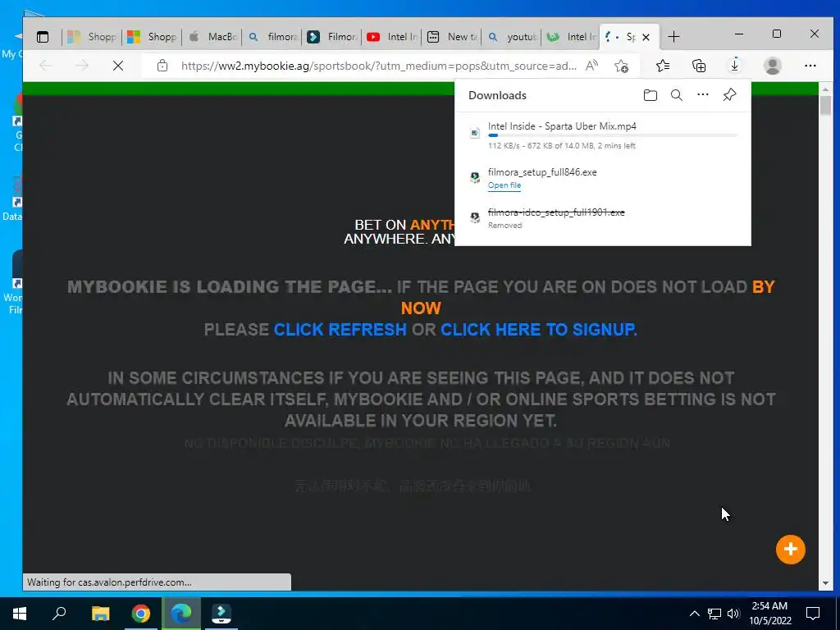Switch to the second Shopping tab
The height and width of the screenshot is (630, 840).
pyautogui.click(x=152, y=36)
